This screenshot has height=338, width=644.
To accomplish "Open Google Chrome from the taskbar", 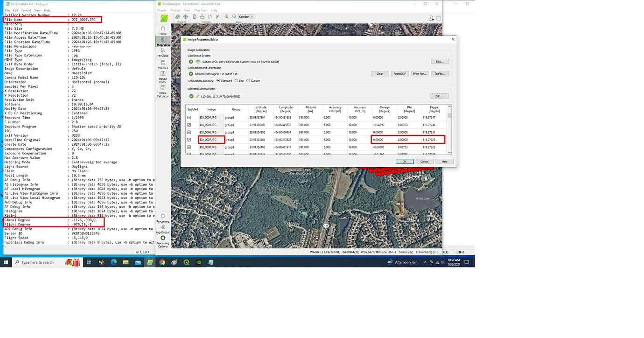I will [x=162, y=262].
